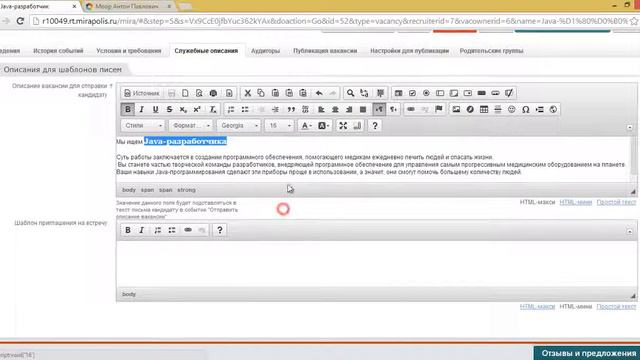Open the Templates icon in vacancy editor

tap(229, 93)
